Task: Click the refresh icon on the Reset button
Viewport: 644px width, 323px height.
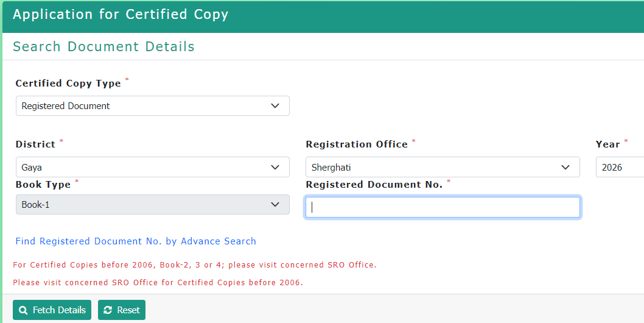Action: tap(108, 310)
